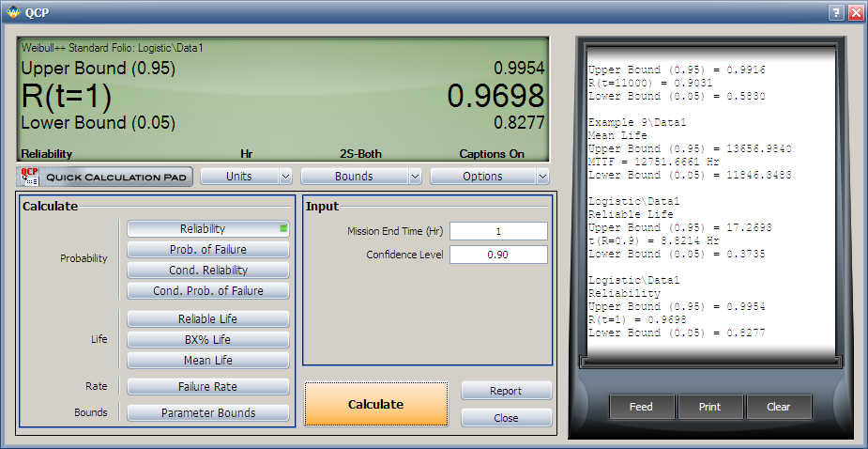
Task: Click the Report button
Action: (x=506, y=391)
